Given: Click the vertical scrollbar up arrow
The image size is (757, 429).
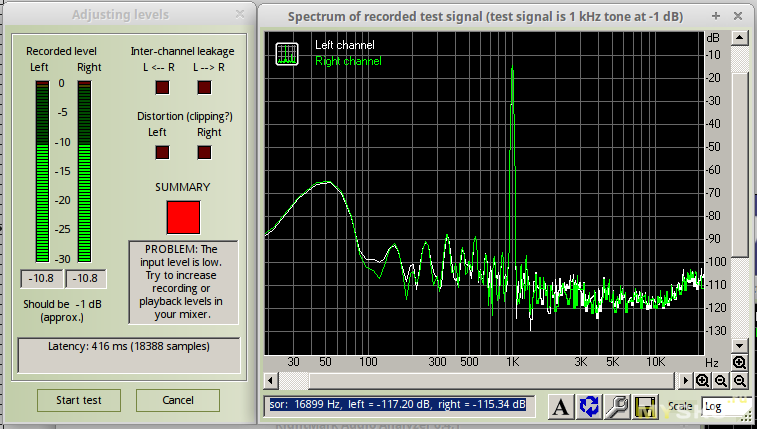Looking at the screenshot, I should coord(740,38).
